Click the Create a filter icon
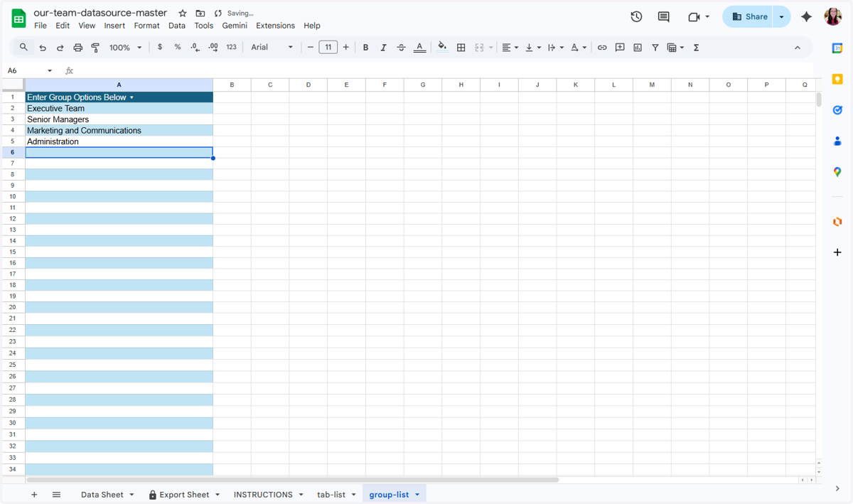The image size is (853, 504). click(x=655, y=48)
